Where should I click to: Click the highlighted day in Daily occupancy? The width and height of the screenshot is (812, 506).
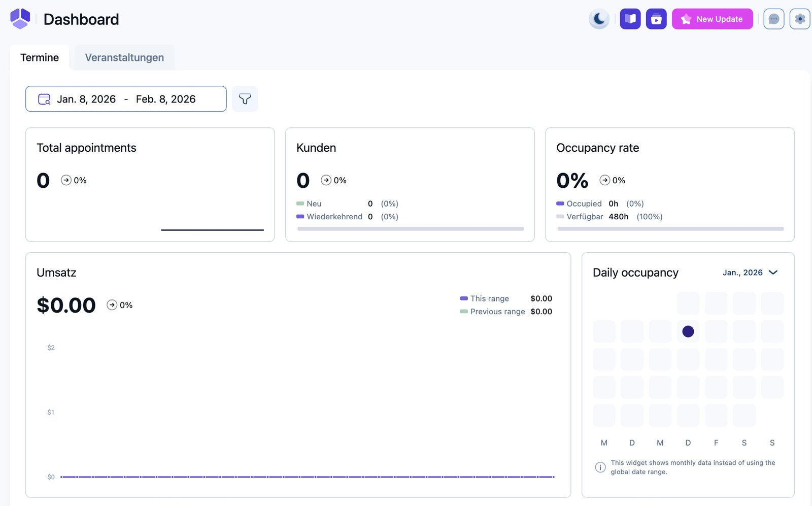688,331
